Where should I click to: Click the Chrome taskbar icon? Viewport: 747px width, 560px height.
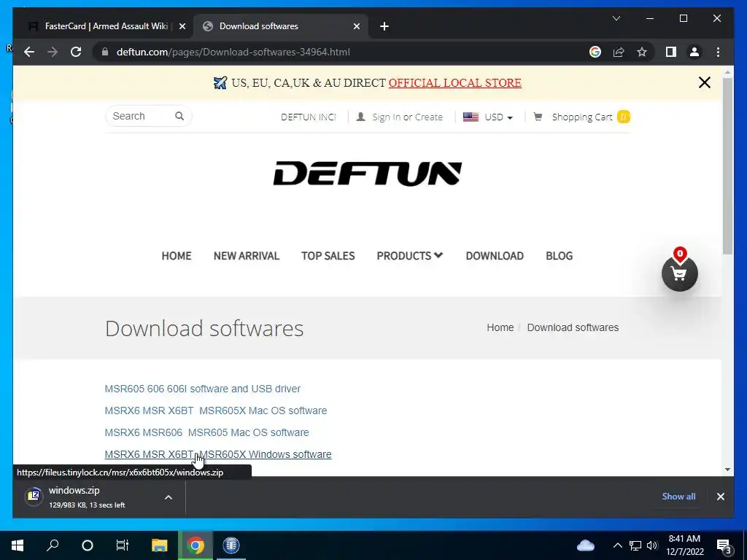click(195, 545)
